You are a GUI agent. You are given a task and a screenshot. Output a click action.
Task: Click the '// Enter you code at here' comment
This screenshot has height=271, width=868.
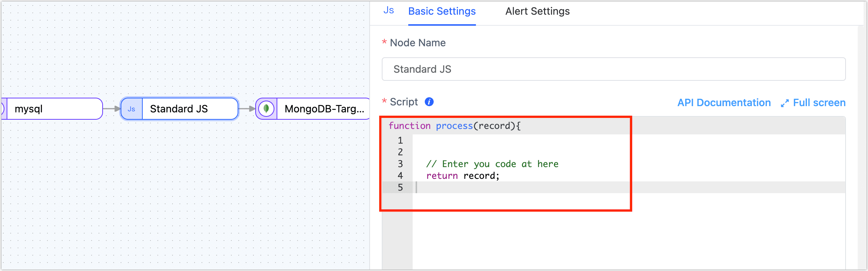click(x=492, y=164)
